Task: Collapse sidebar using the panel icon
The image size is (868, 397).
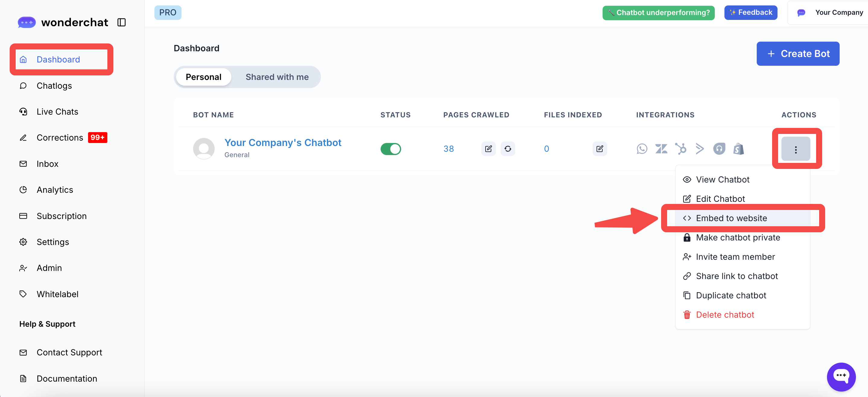Action: pos(121,22)
